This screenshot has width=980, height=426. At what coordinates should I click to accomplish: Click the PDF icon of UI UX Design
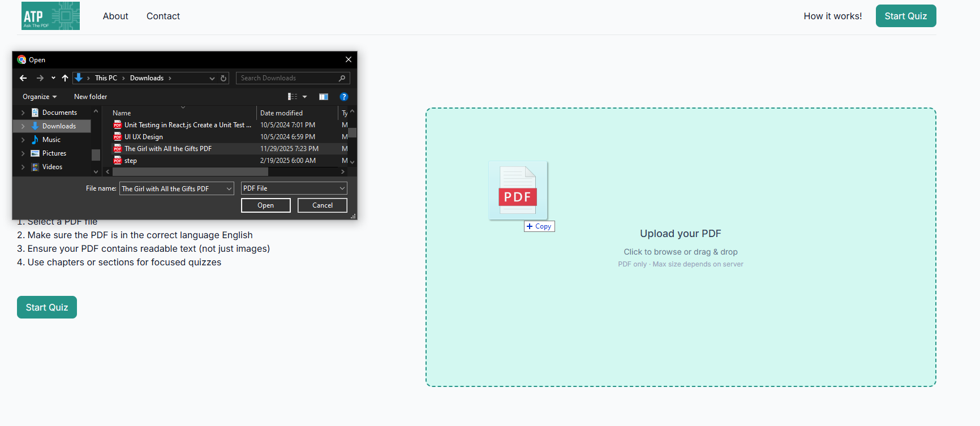point(118,137)
